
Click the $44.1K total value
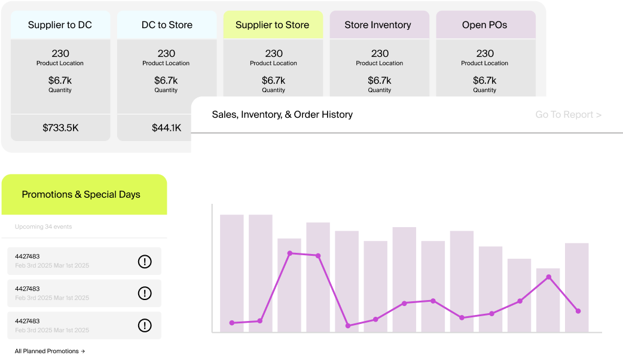pos(166,128)
